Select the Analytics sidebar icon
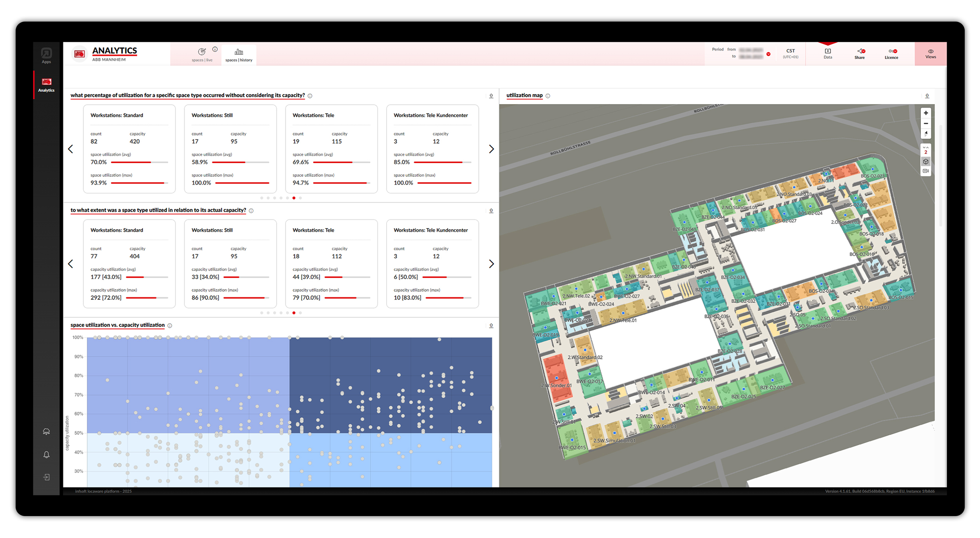The height and width of the screenshot is (538, 980). 46,85
